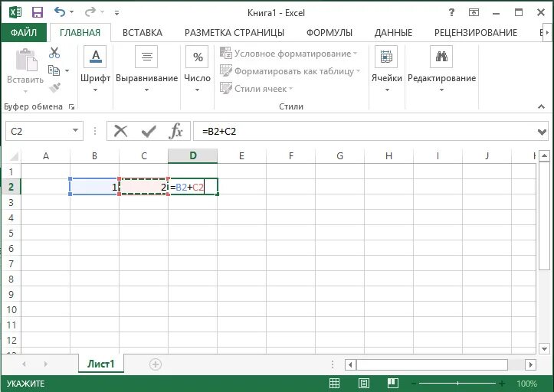Switch to the РЕЦЕНЗИРОВАНИЕ tab
This screenshot has height=392, width=554.
coord(476,32)
